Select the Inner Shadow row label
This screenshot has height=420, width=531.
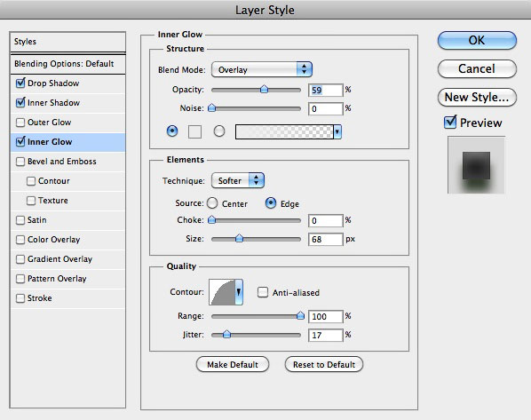[x=53, y=103]
